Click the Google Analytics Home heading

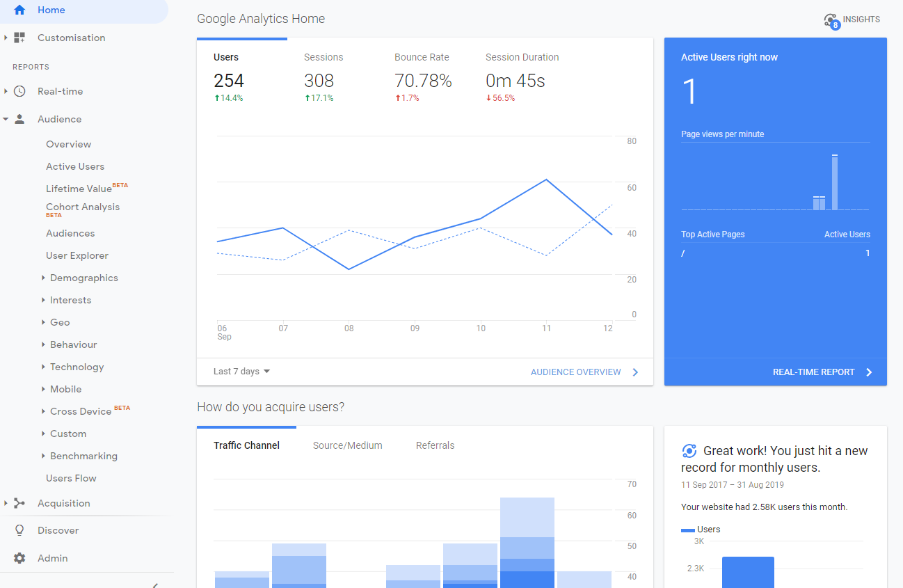point(261,19)
